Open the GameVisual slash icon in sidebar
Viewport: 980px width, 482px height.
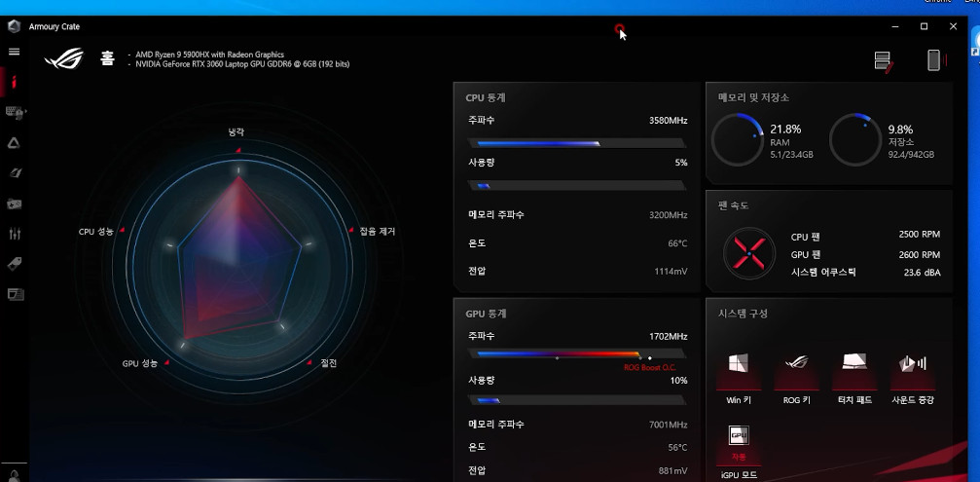click(x=14, y=173)
